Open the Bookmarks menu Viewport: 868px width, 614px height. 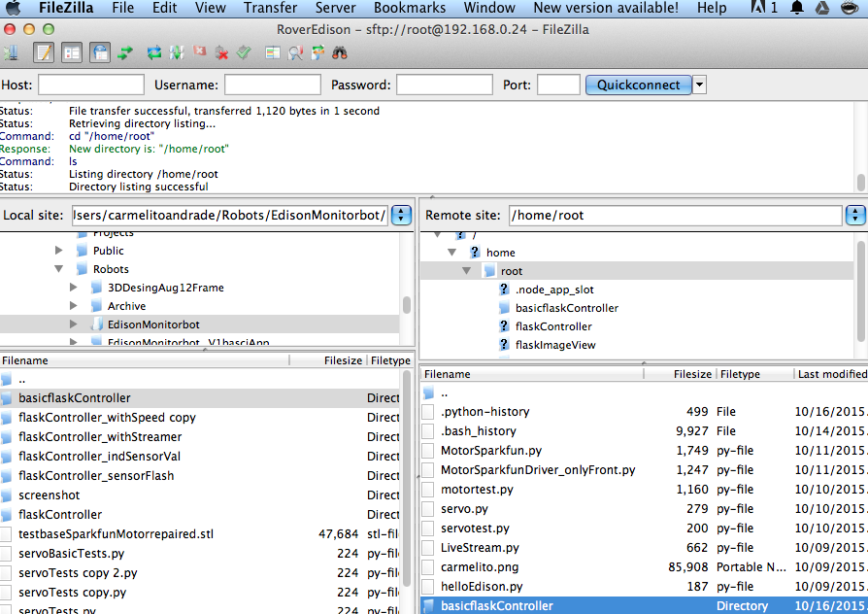[410, 8]
